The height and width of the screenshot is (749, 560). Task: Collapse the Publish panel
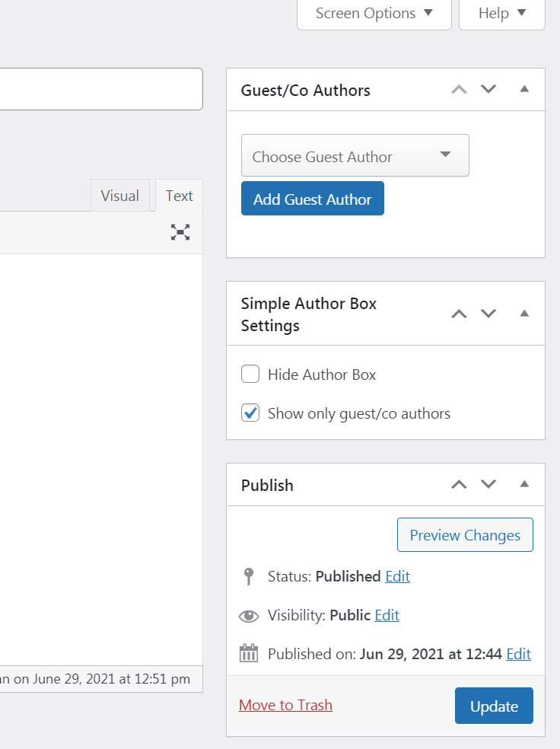click(524, 484)
